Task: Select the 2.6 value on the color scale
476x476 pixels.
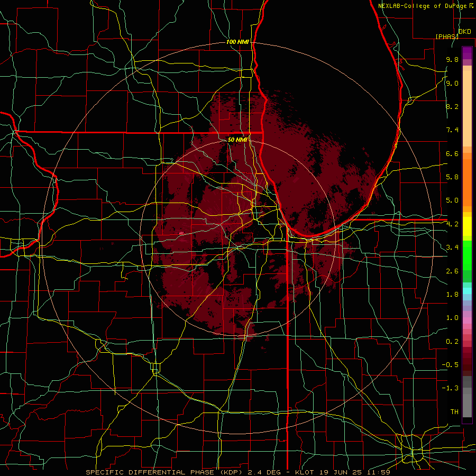Action: click(452, 271)
